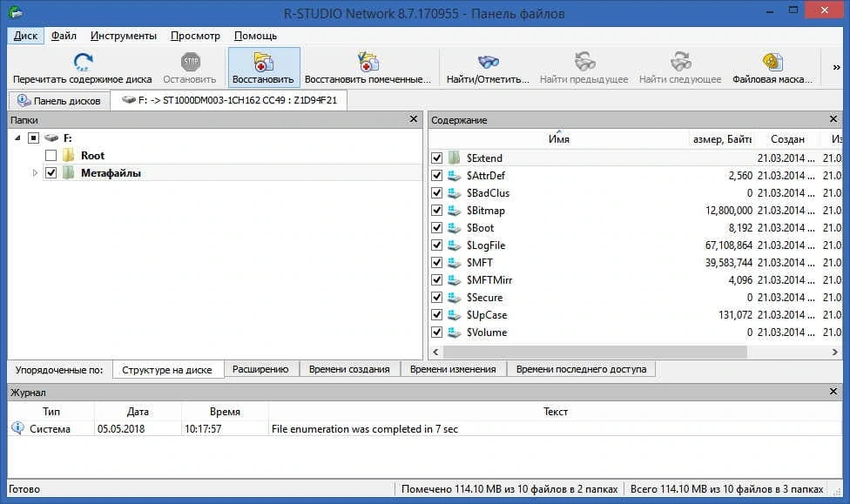The image size is (850, 504).
Task: Uncheck the $LogFile checkbox
Action: tap(437, 245)
